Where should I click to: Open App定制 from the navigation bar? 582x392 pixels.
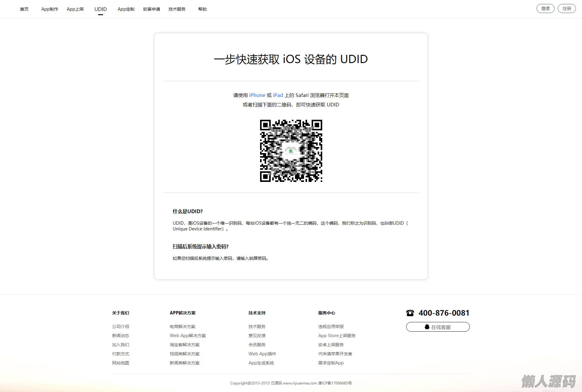point(126,9)
